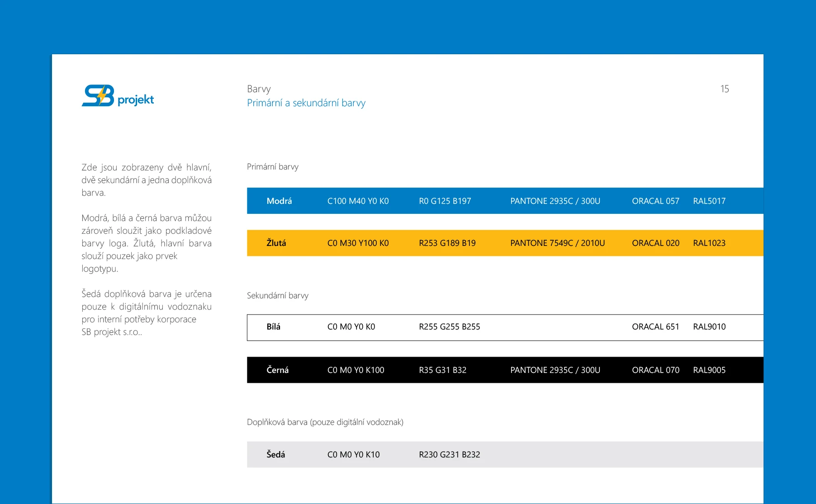
Task: Click RGB value 'R253 G189 B19'
Action: (447, 243)
